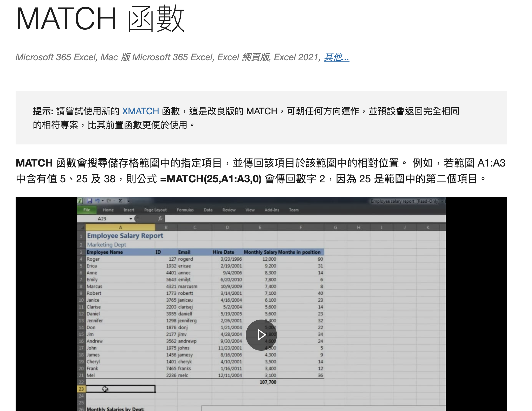
Task: Play the MATCH function video
Action: (261, 335)
